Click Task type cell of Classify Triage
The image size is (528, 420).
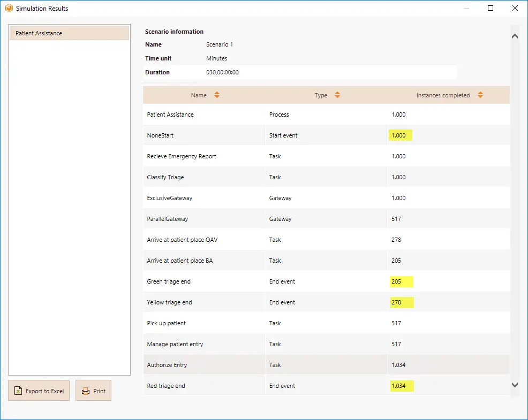tap(275, 177)
